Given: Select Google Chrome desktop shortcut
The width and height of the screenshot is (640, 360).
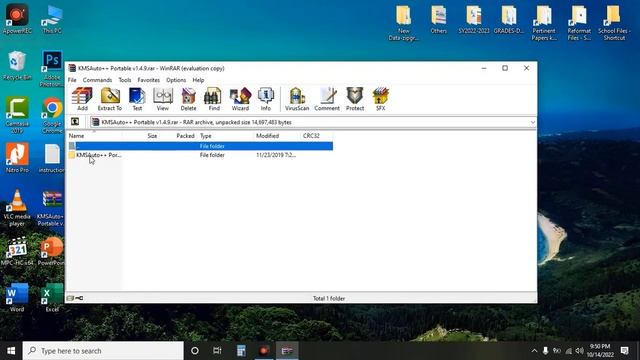Looking at the screenshot, I should point(52,115).
